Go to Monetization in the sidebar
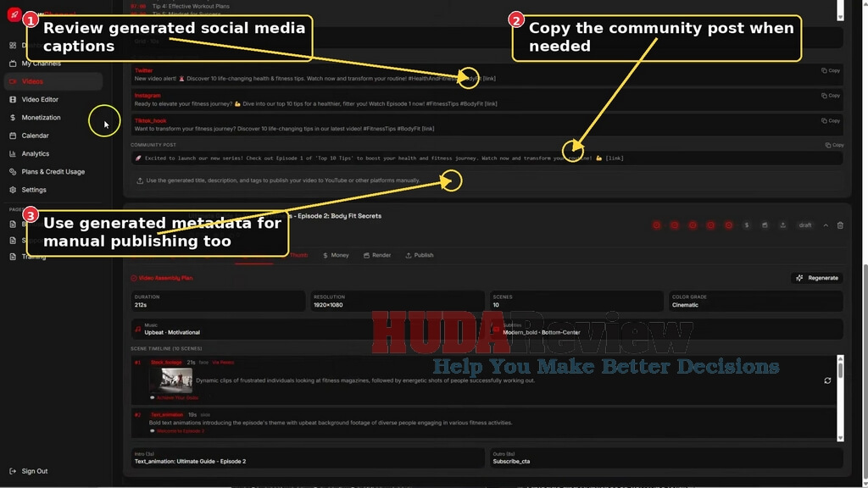This screenshot has height=488, width=868. tap(41, 117)
